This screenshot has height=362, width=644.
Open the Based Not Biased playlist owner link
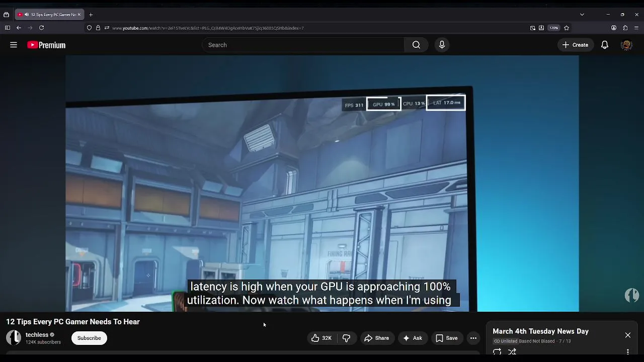click(x=536, y=341)
